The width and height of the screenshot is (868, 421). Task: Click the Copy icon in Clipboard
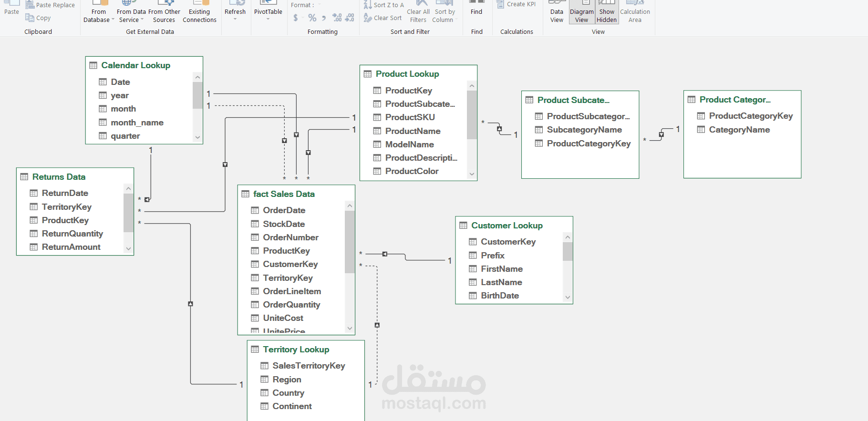tap(30, 18)
